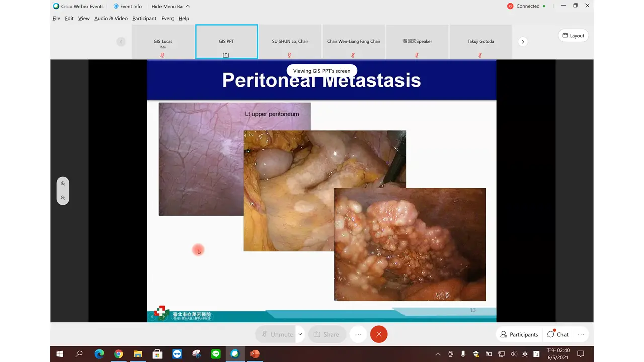This screenshot has width=644, height=362.
Task: Click the Share button
Action: click(326, 334)
